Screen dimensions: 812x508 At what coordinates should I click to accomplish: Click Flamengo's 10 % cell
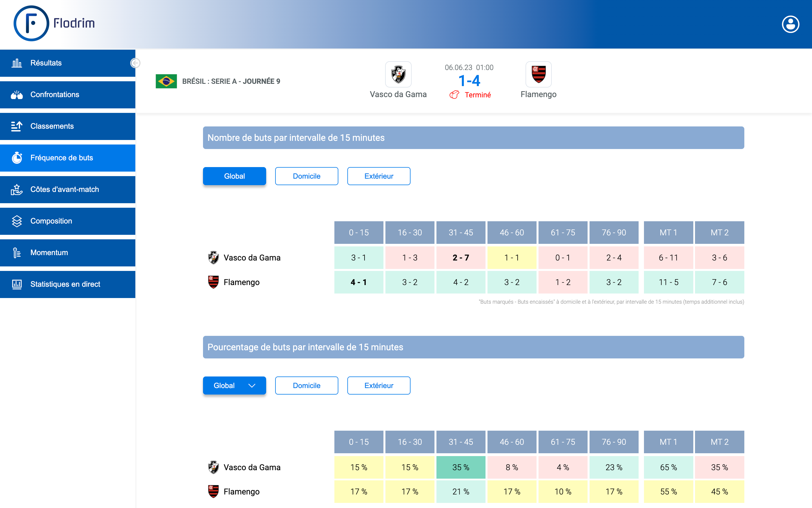563,492
